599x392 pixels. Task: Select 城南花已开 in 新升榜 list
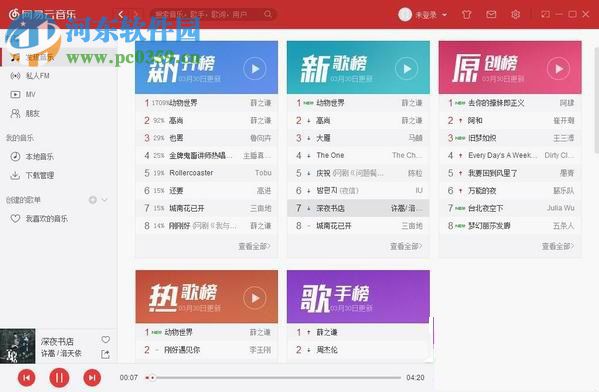coord(207,208)
